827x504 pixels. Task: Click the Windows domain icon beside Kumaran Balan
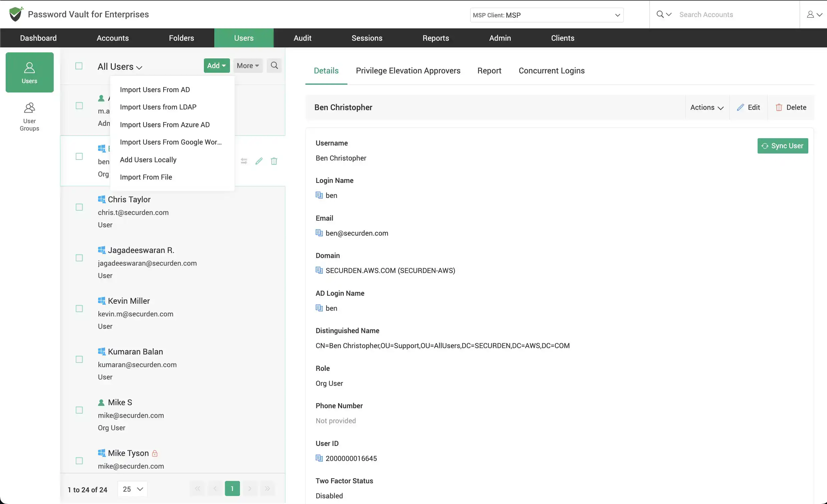pos(102,351)
